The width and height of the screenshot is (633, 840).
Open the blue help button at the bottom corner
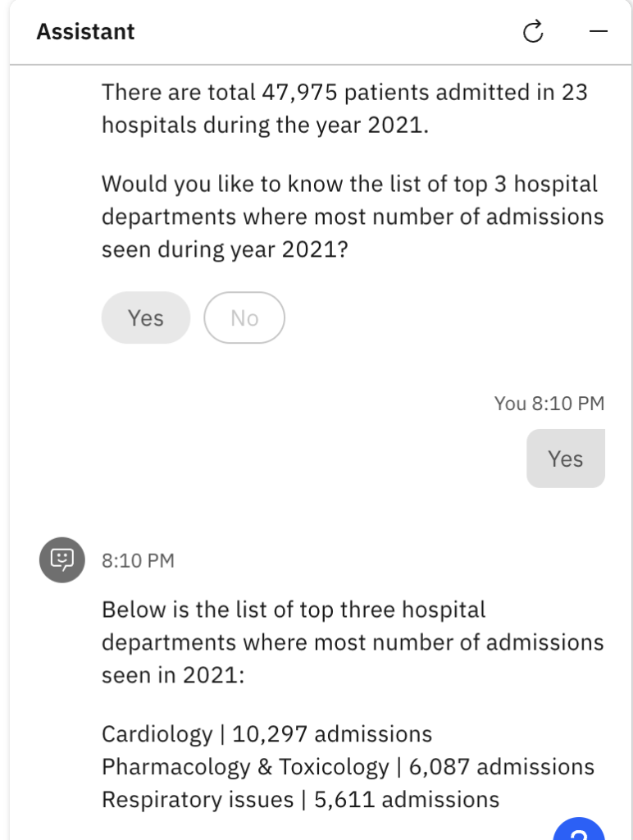click(579, 829)
